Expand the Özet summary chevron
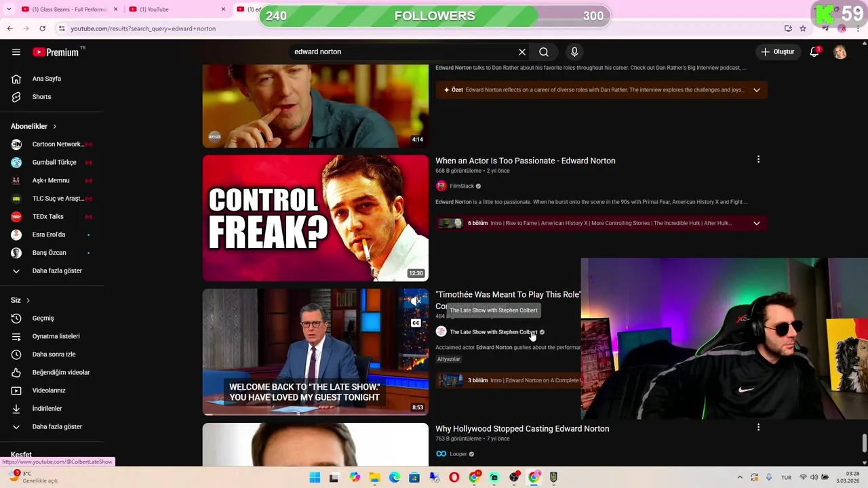868x488 pixels. [x=757, y=90]
